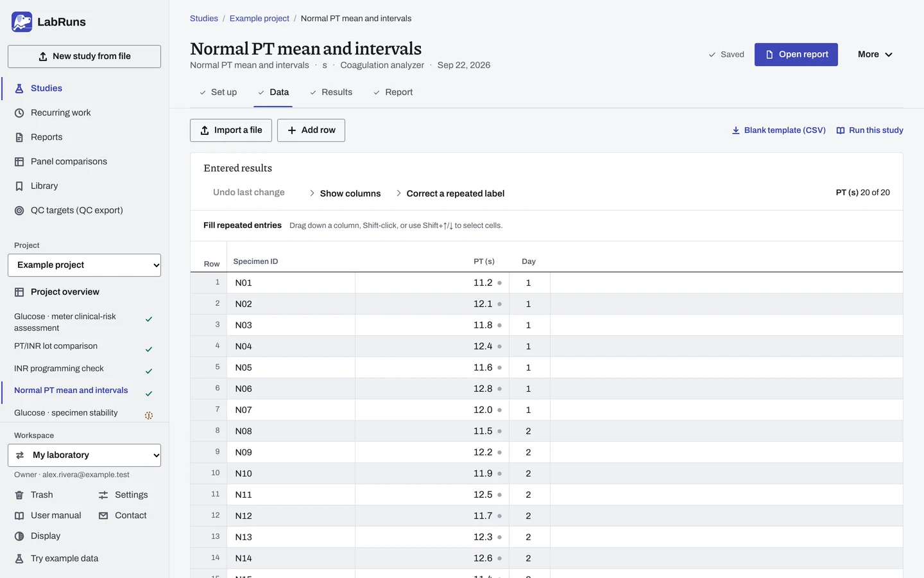Viewport: 924px width, 578px height.
Task: Click the LabRuns logo icon
Action: [x=22, y=22]
